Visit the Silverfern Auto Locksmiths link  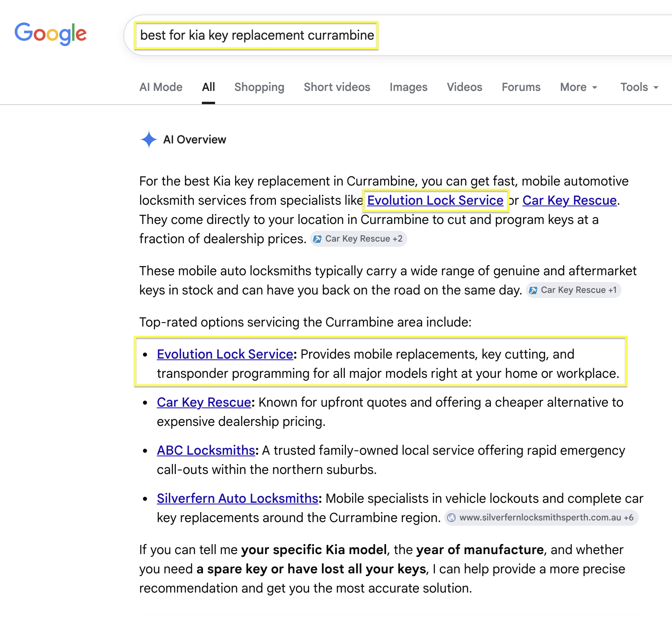point(237,498)
